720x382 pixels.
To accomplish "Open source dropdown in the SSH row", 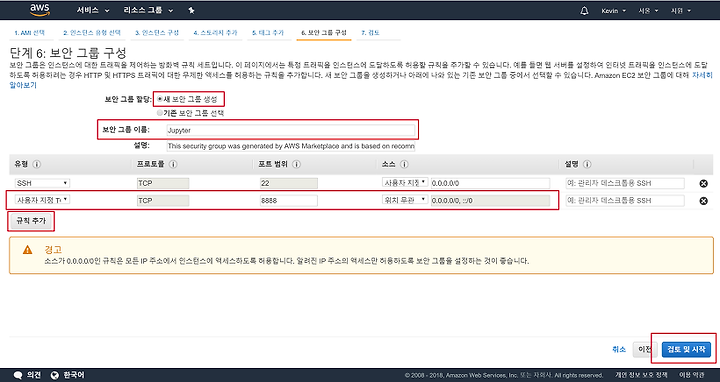I will tap(405, 182).
